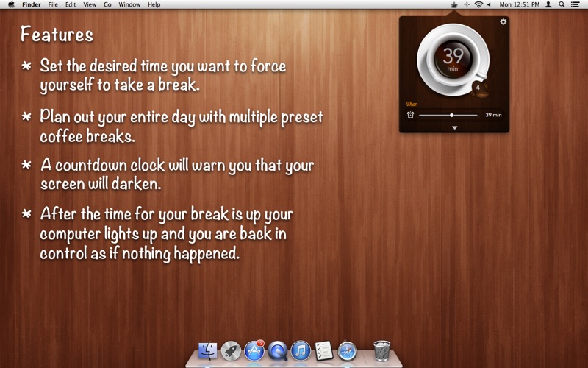Open the Edit menu

71,4
